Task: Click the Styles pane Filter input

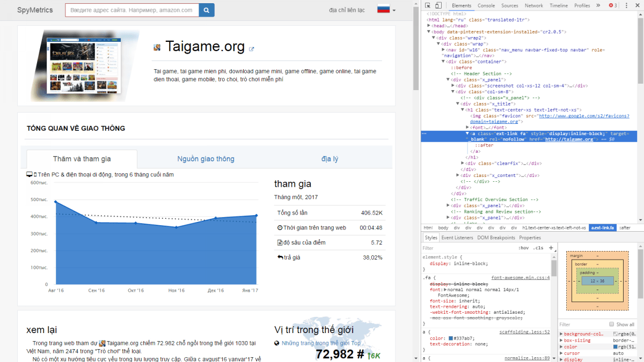Action: coord(467,248)
